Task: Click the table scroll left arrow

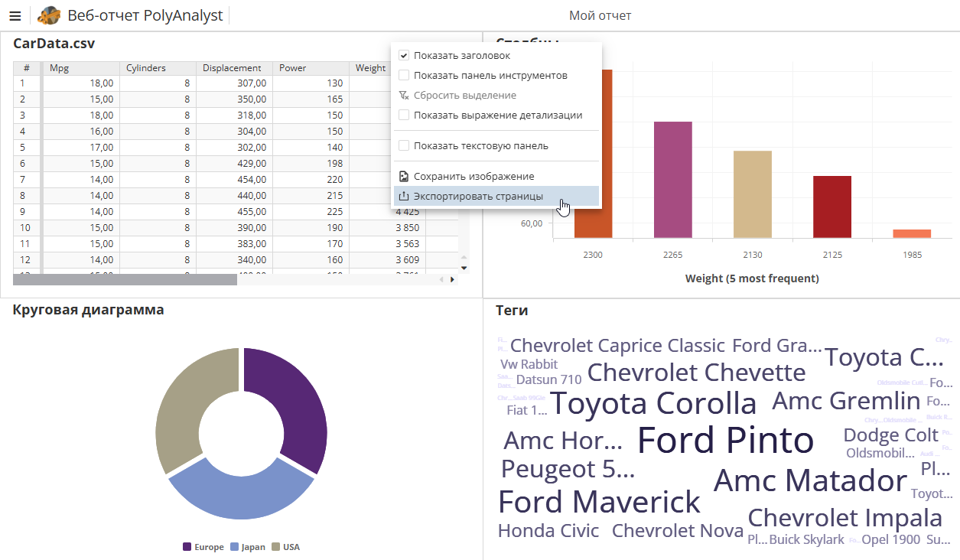Action: tap(441, 279)
